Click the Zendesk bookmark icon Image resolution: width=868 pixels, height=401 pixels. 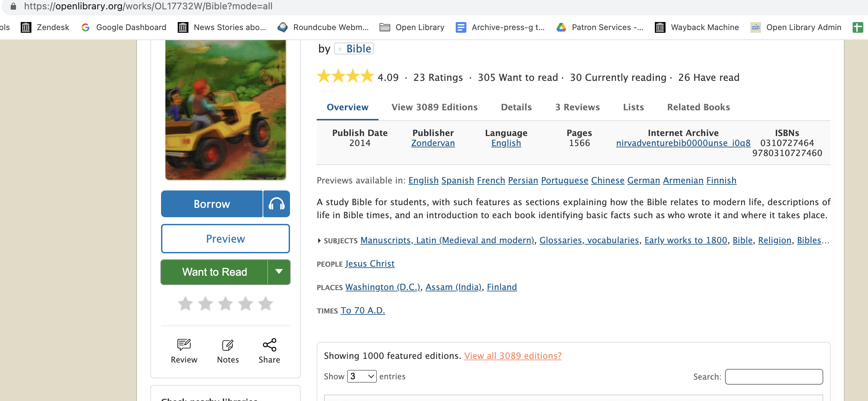click(x=26, y=27)
